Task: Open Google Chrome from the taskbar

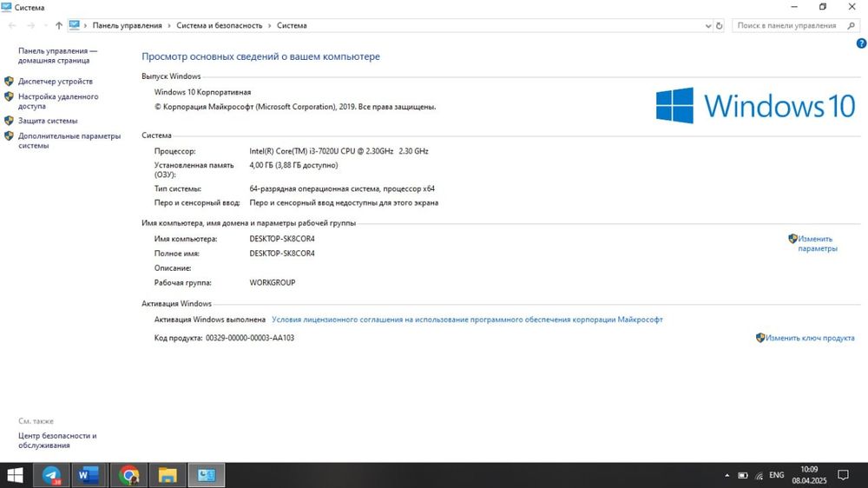Action: coord(129,475)
